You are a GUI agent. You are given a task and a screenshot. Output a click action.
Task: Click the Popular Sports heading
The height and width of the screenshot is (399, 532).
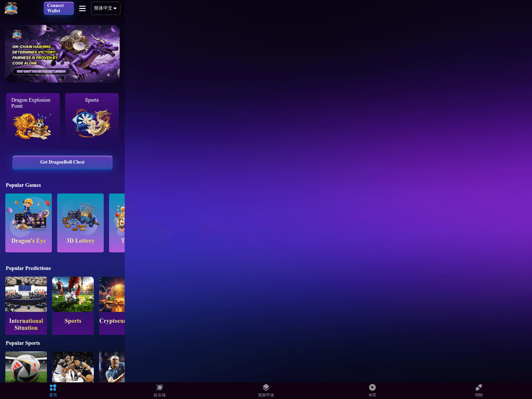[23, 343]
